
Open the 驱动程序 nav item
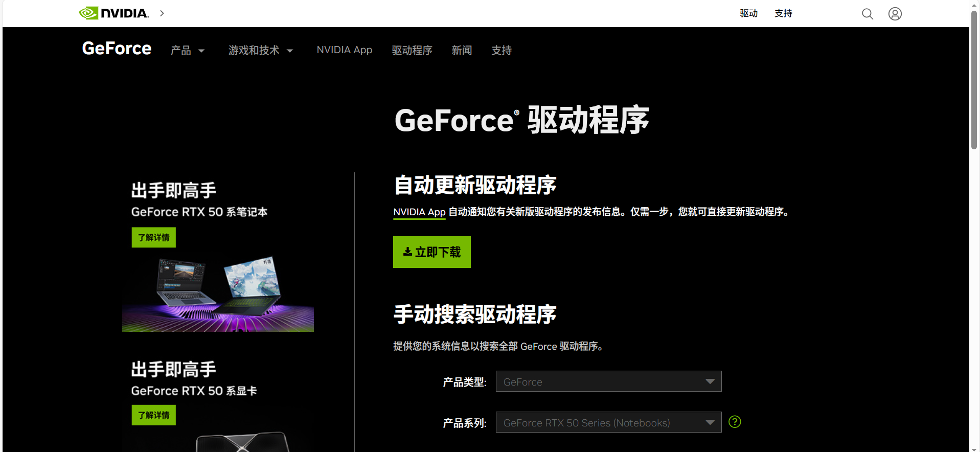412,50
